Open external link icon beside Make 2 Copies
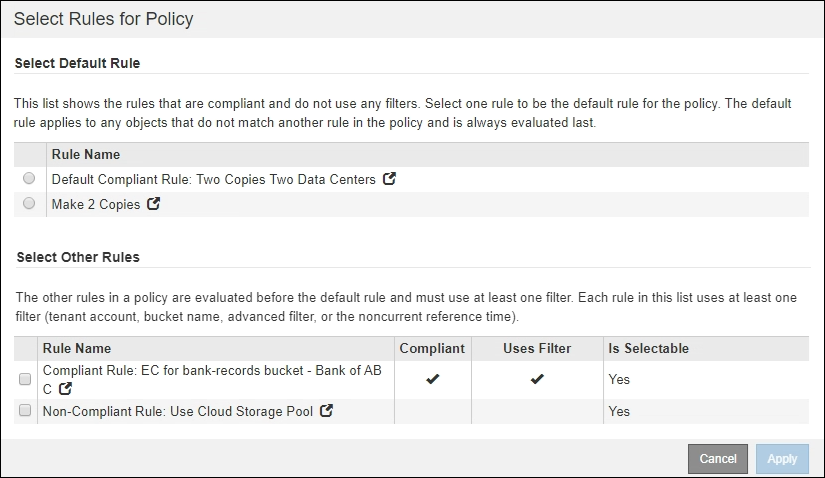 click(x=154, y=204)
